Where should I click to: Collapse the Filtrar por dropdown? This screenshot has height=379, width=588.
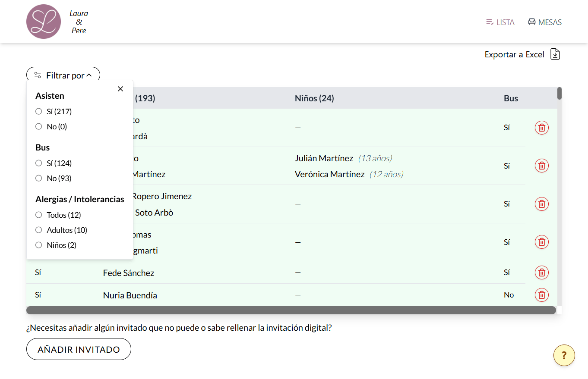tap(63, 75)
